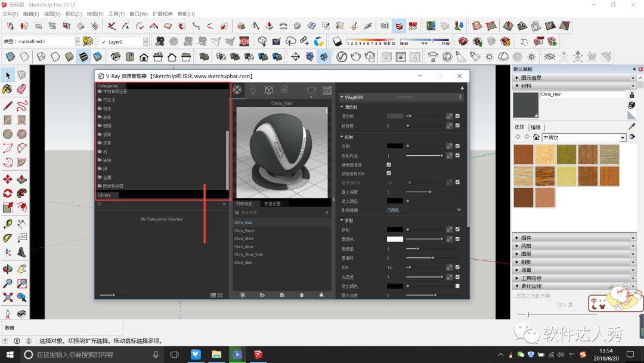This screenshot has height=363, width=644.
Task: Collapse the VRayBRDF layer header
Action: [x=342, y=97]
